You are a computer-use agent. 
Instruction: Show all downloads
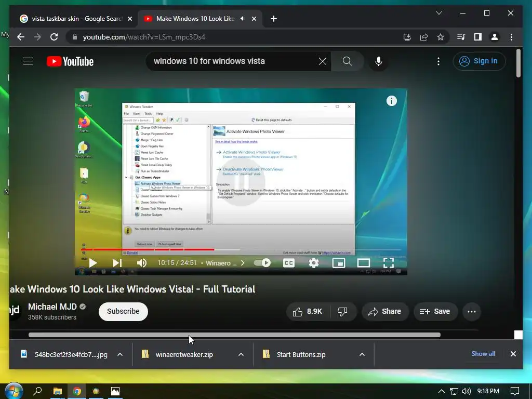click(x=483, y=354)
